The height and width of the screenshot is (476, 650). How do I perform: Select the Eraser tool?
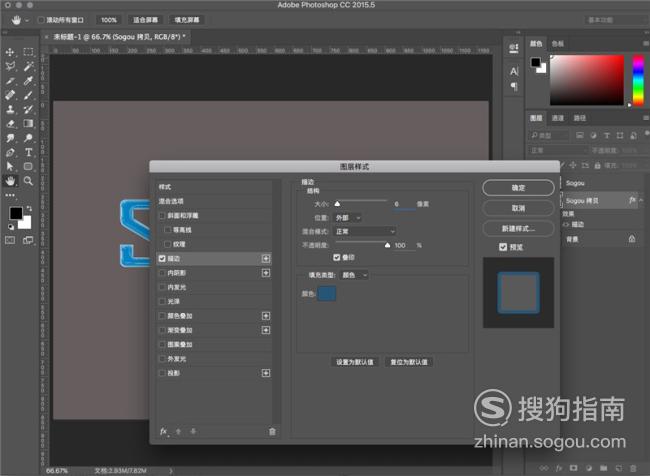(x=10, y=124)
